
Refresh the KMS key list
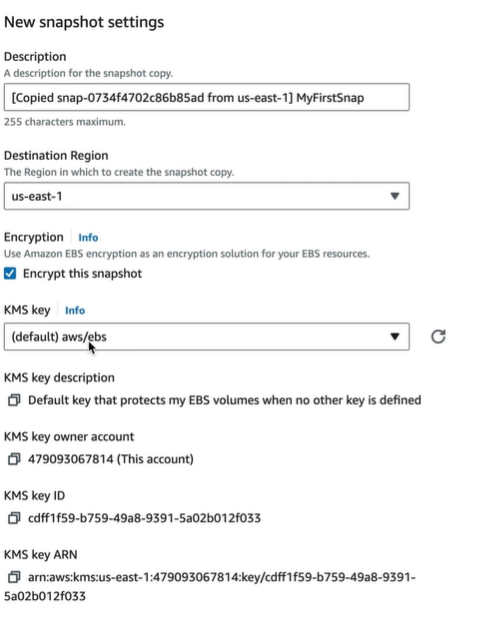coord(438,337)
